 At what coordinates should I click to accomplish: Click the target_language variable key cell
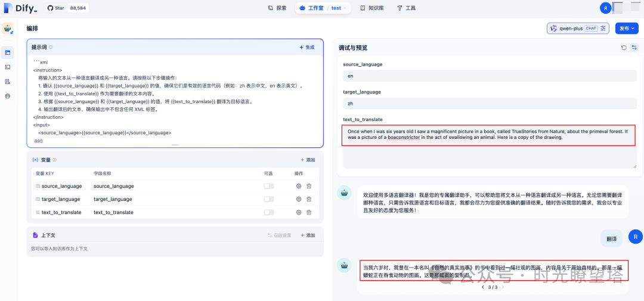61,199
